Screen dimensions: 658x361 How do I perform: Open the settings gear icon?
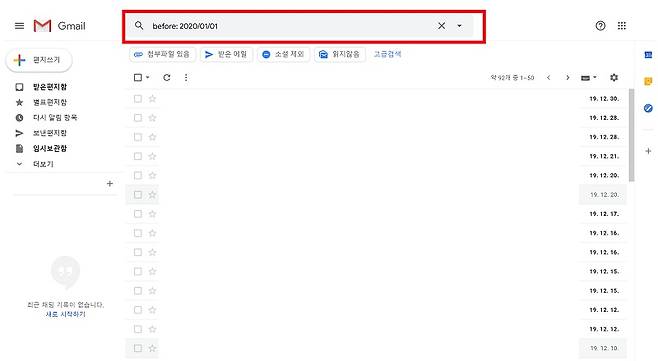614,78
